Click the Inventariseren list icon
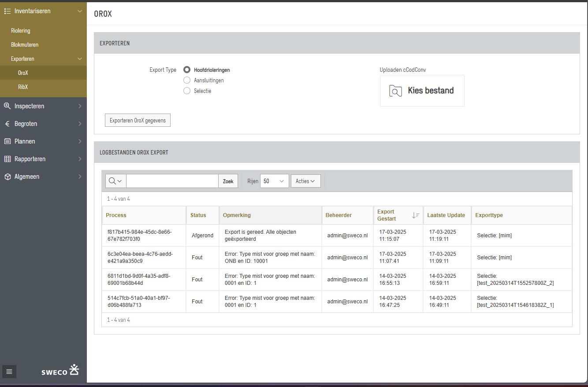 [7, 11]
